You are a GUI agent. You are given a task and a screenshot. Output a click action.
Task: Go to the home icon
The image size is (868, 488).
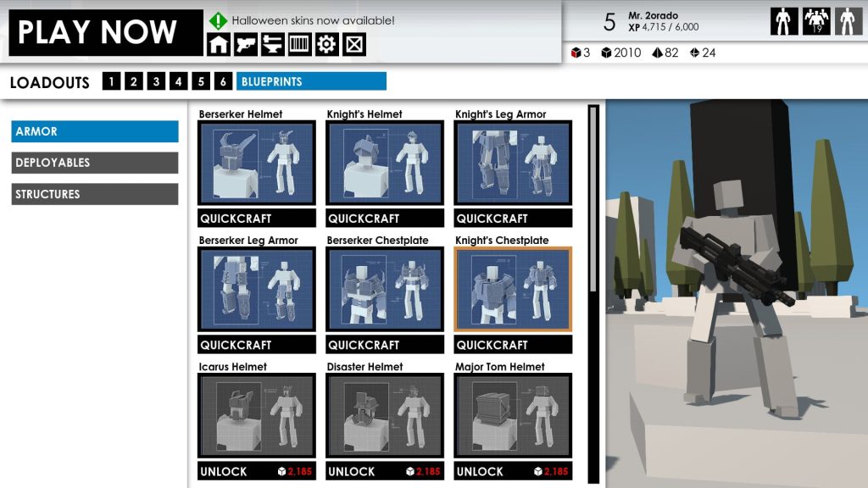click(220, 44)
